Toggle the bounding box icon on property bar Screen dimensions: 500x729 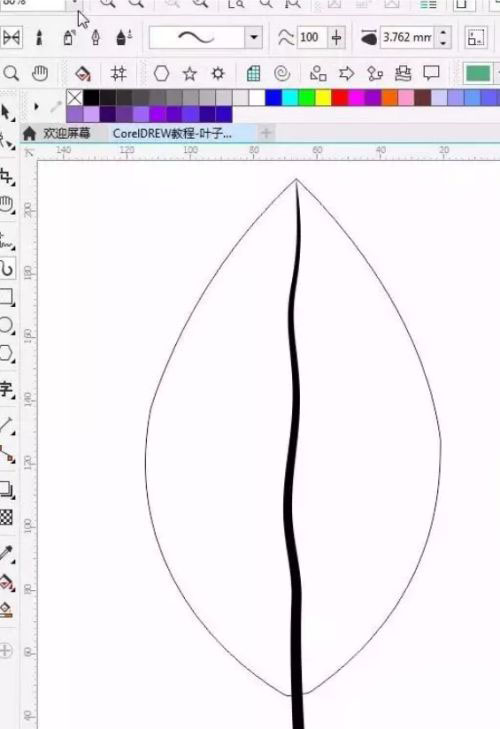point(475,37)
